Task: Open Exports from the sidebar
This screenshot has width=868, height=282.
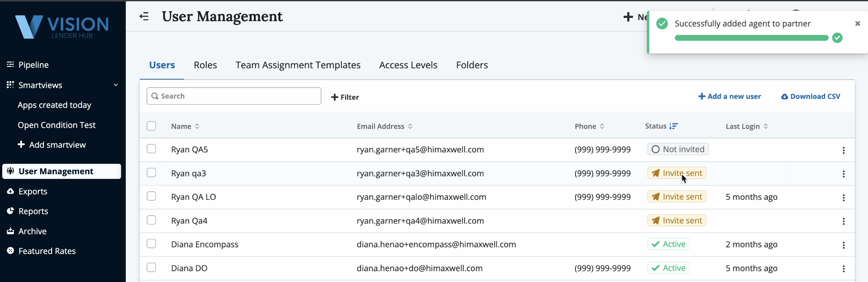Action: (33, 191)
